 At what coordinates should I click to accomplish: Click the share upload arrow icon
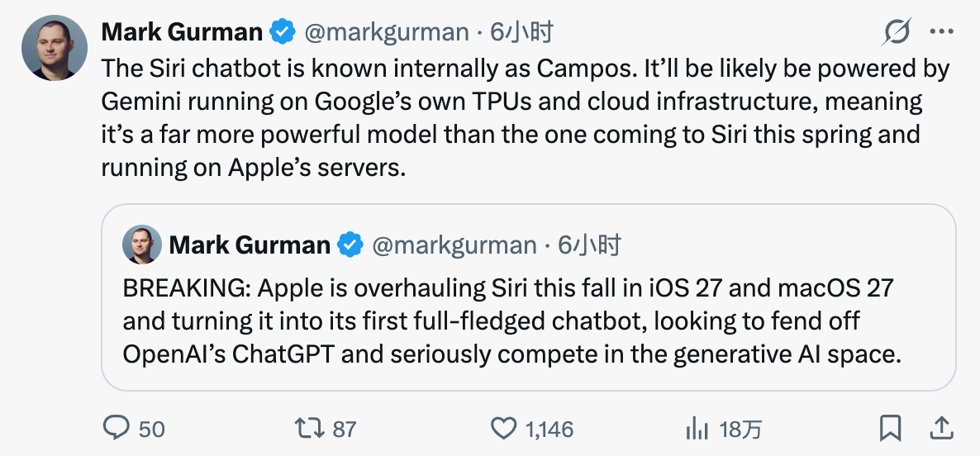pyautogui.click(x=940, y=428)
